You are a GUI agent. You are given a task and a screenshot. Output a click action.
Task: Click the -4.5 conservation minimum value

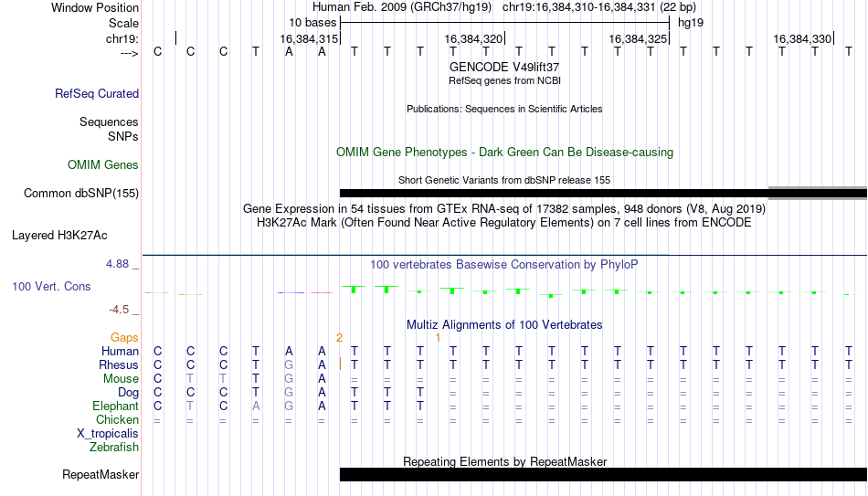(x=119, y=310)
